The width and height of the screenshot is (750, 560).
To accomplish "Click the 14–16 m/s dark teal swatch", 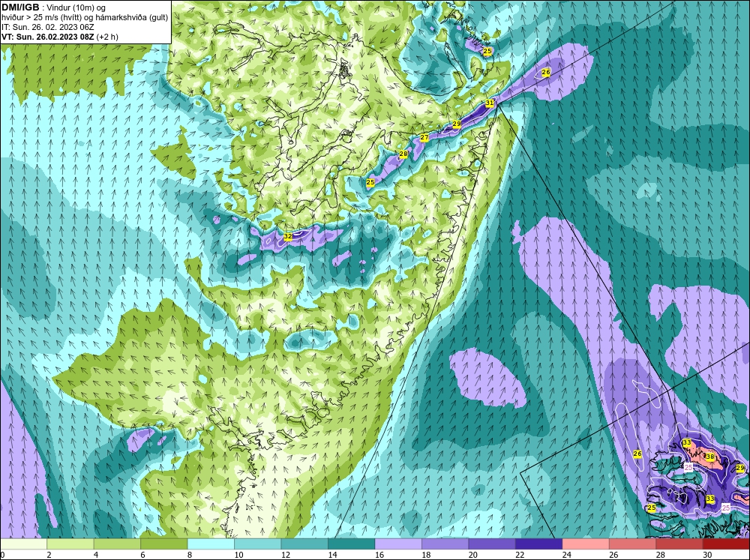I will point(352,544).
